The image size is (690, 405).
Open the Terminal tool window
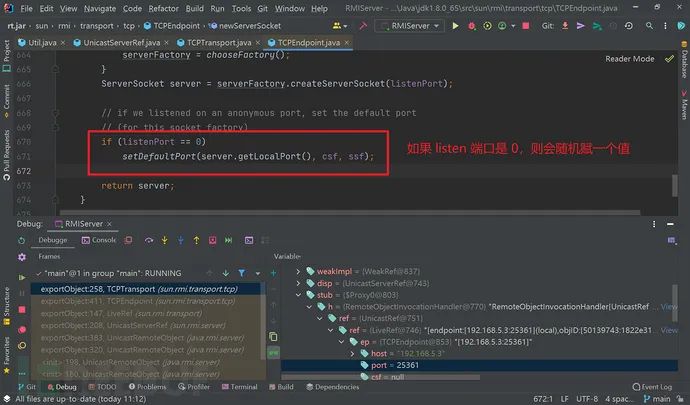(239, 387)
